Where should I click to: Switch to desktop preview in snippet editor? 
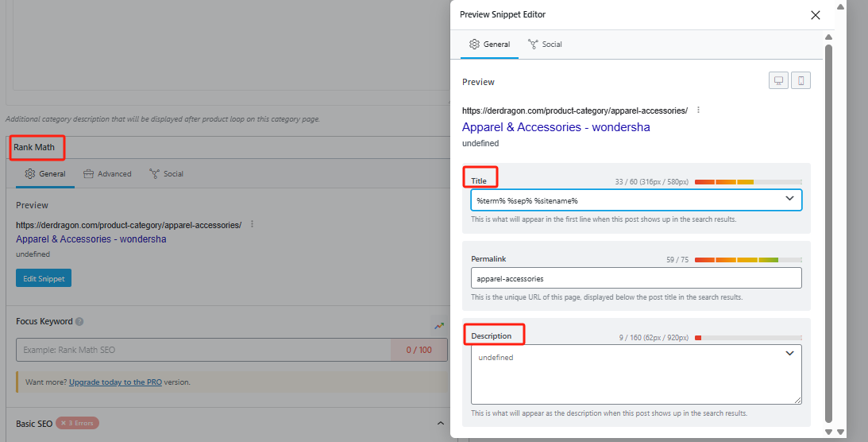779,81
